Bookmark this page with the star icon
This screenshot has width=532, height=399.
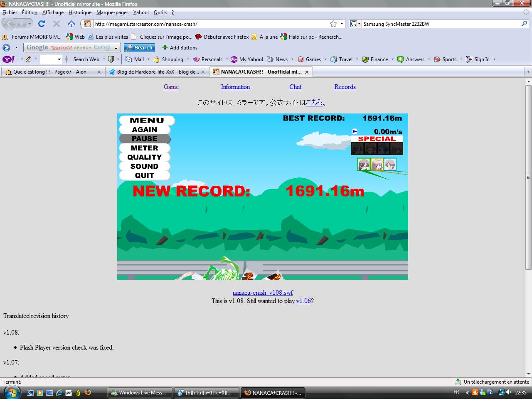(x=333, y=24)
